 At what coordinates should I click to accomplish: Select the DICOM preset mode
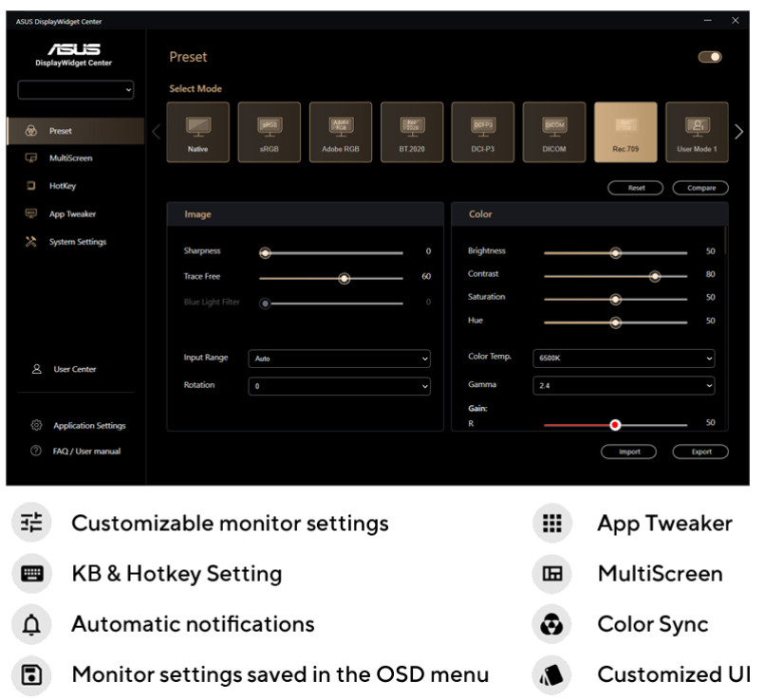point(554,132)
